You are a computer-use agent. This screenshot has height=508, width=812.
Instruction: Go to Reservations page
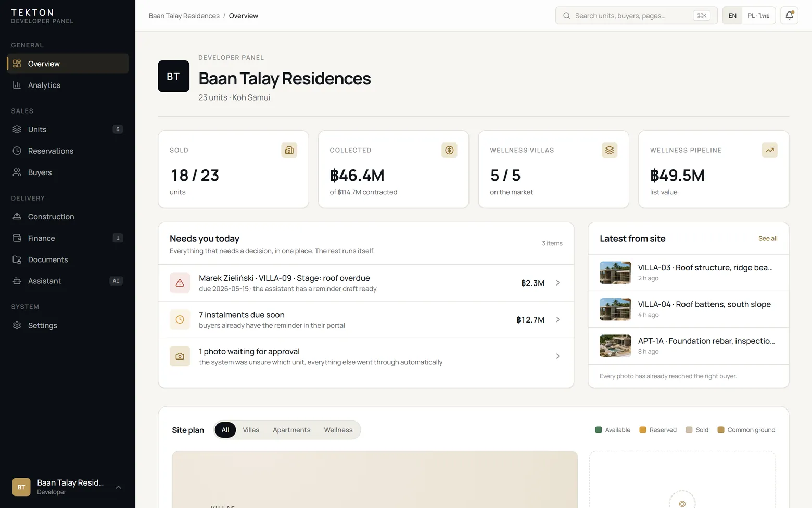(68, 151)
